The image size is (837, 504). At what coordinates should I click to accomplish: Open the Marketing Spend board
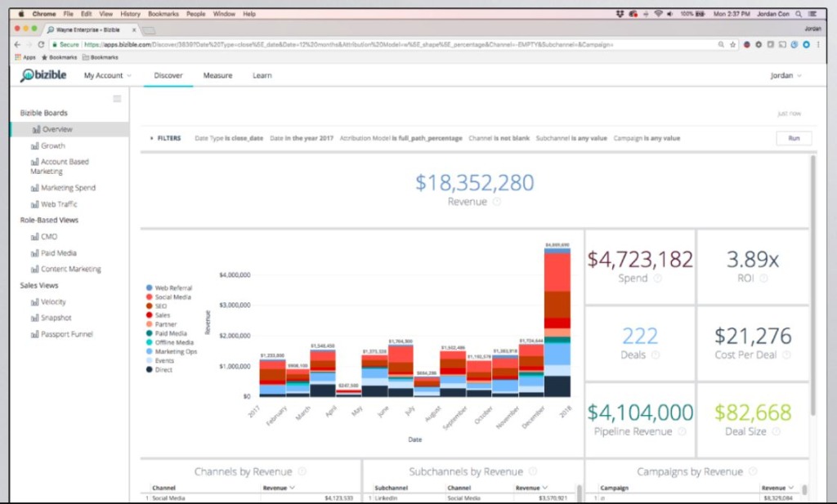69,188
